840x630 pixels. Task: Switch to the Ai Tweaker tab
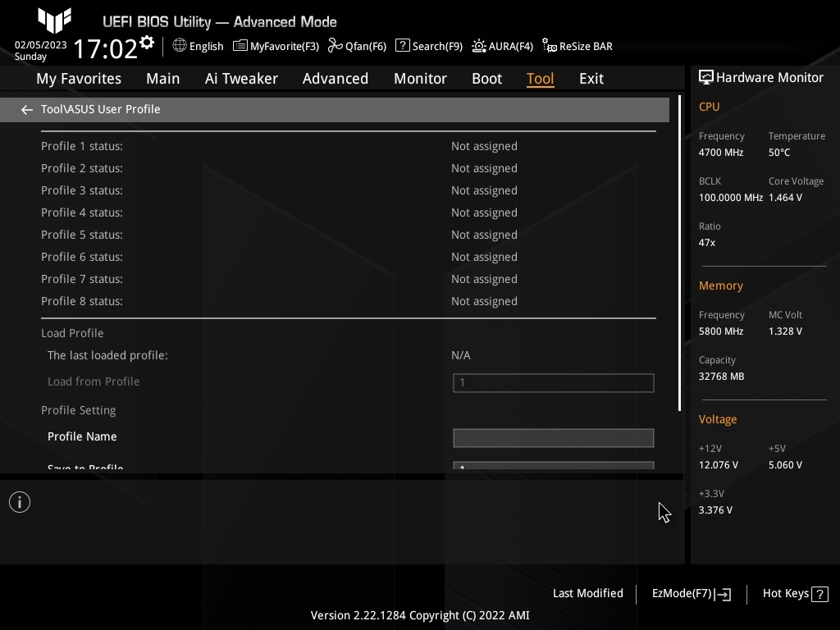pos(241,79)
